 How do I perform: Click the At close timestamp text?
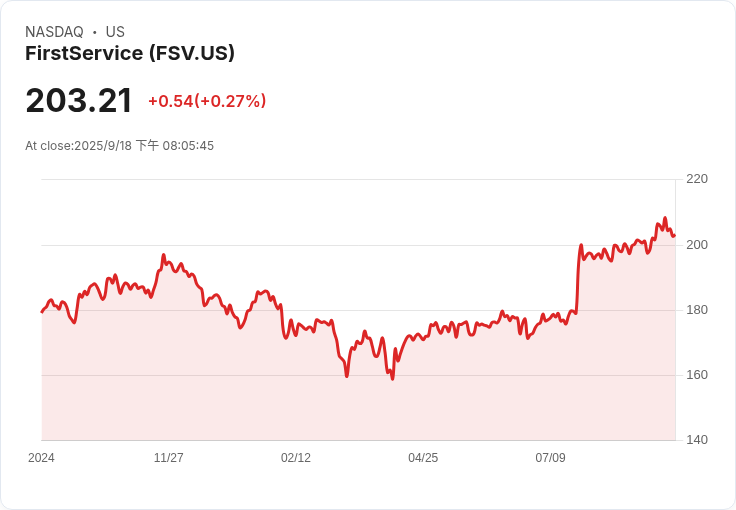point(119,146)
